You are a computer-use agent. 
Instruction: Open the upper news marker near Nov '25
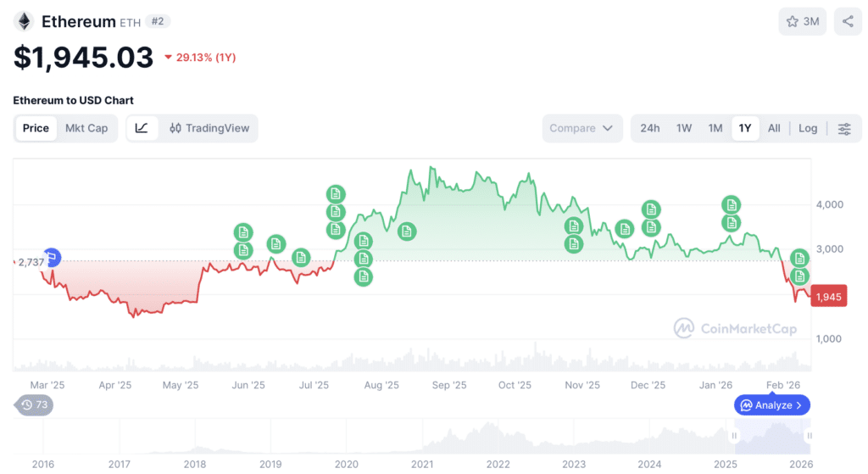[x=574, y=226]
